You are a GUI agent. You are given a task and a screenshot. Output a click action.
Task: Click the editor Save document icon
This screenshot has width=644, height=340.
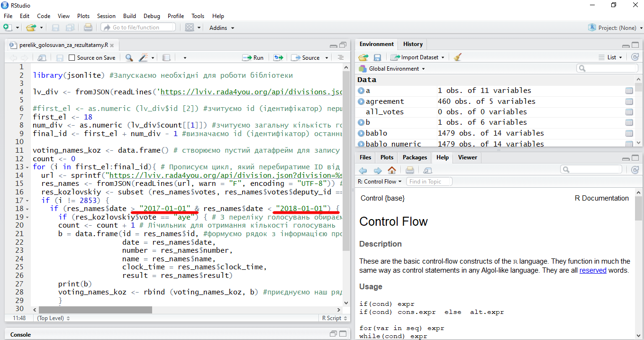[x=60, y=58]
